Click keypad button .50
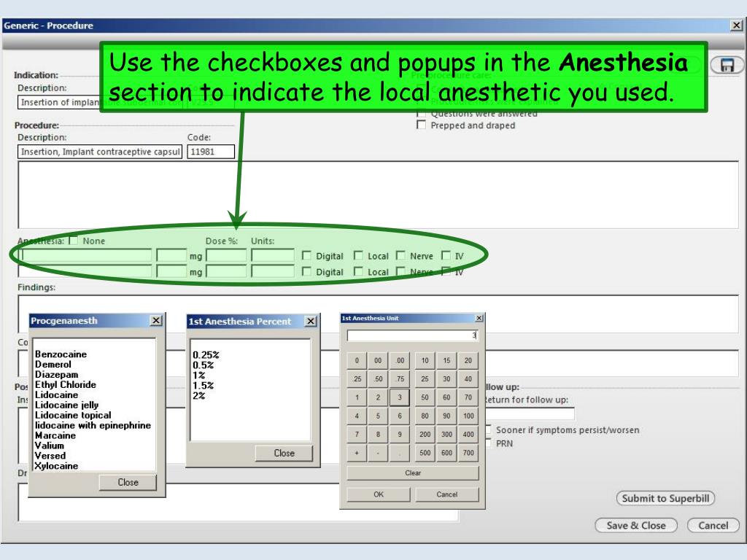 pos(378,379)
